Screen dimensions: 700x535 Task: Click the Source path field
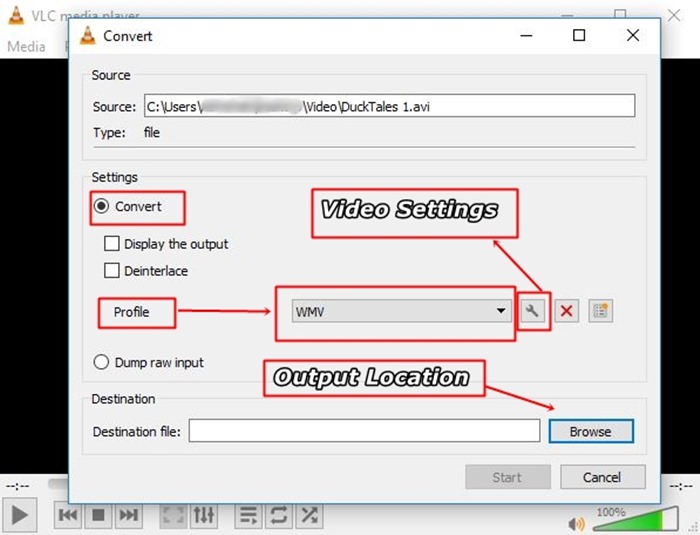tap(389, 106)
